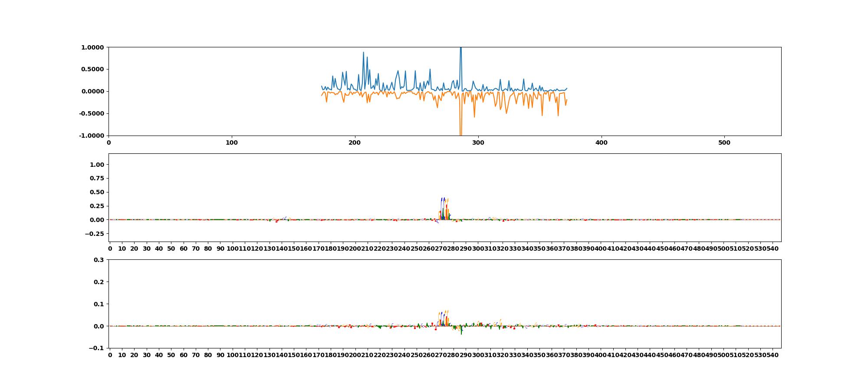Click the 0.50 y-axis label on middle plot
This screenshot has height=391, width=868.
pyautogui.click(x=97, y=192)
